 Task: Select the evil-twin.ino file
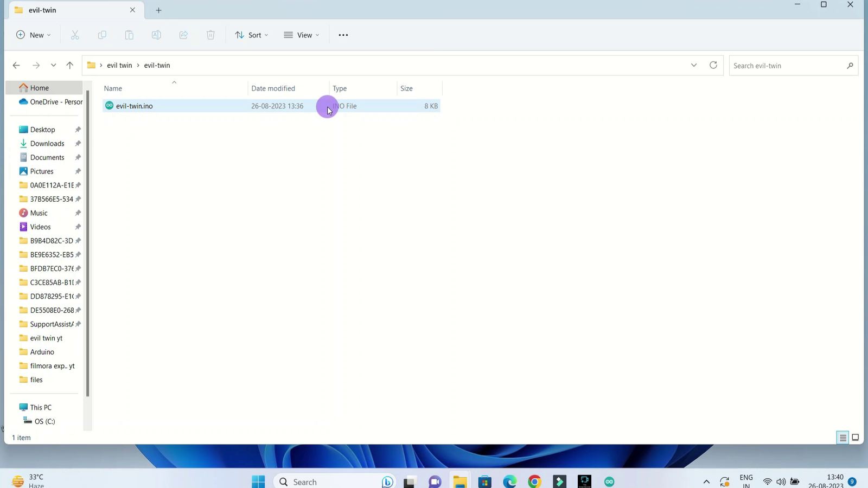coord(134,106)
